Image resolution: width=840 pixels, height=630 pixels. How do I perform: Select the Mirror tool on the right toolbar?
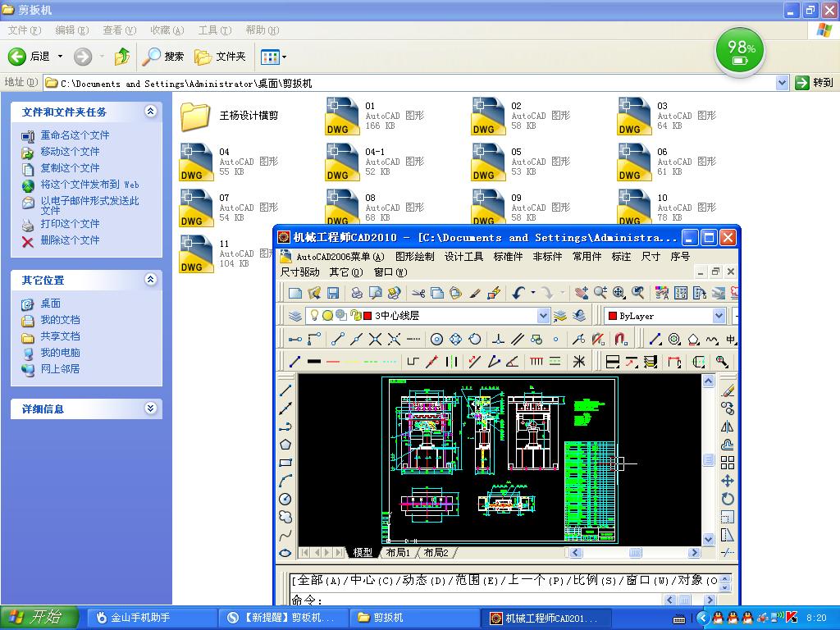728,427
